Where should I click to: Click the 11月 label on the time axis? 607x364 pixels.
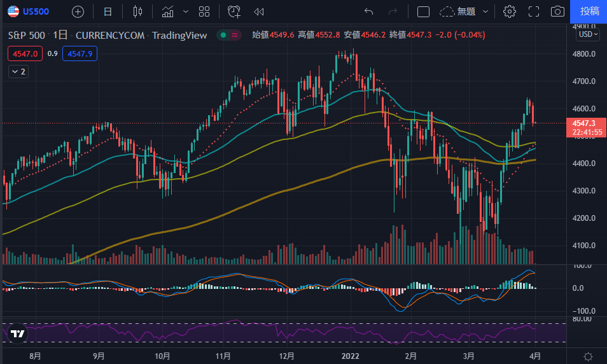(x=223, y=356)
